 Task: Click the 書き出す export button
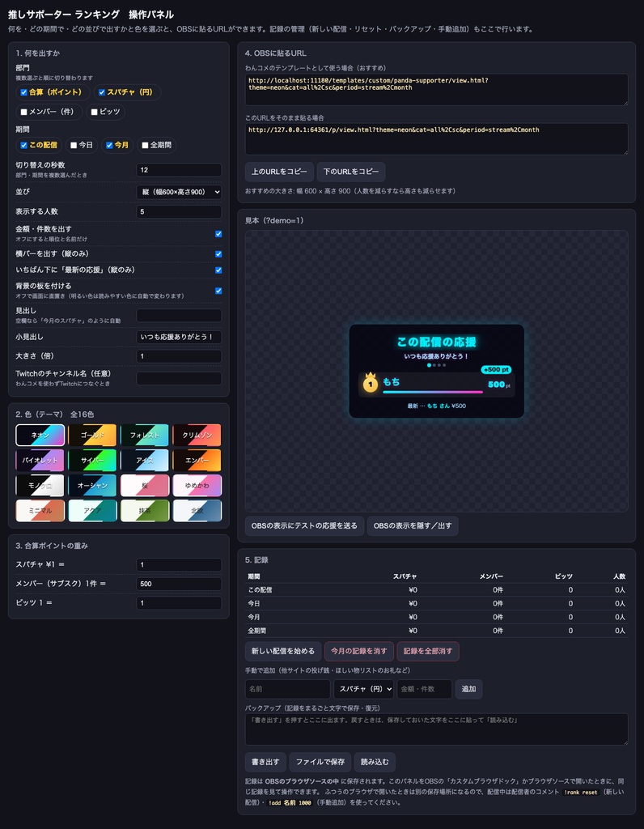(x=265, y=762)
